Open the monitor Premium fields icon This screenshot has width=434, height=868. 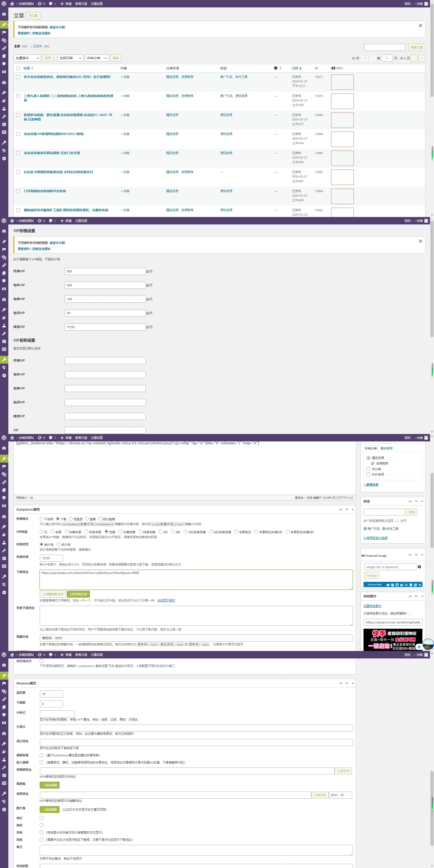[x=415, y=585]
